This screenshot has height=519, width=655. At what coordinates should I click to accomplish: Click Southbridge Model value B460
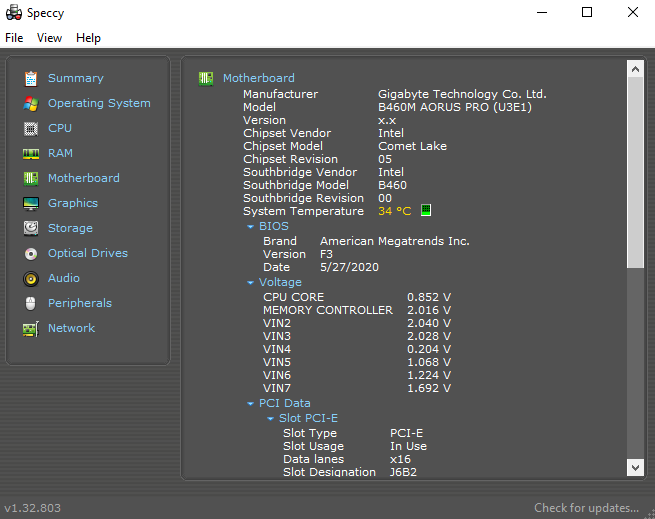point(392,185)
